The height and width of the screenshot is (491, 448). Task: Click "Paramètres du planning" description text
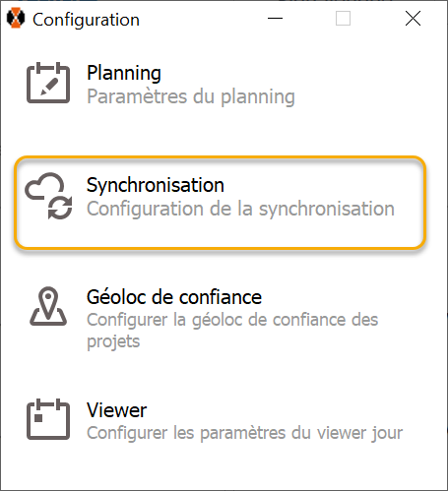191,96
